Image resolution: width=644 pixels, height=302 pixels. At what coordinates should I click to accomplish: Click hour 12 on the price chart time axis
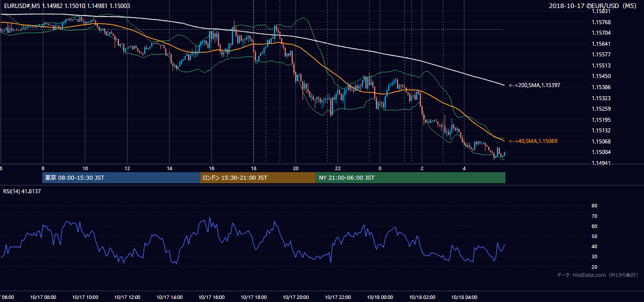coord(127,168)
